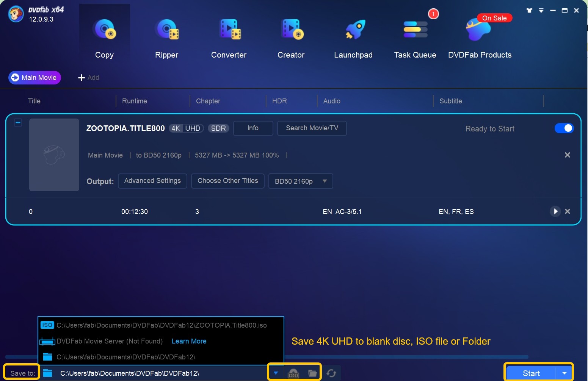Click the ZOOTOPIA movie thumbnail placeholder
The width and height of the screenshot is (588, 381).
pyautogui.click(x=54, y=155)
